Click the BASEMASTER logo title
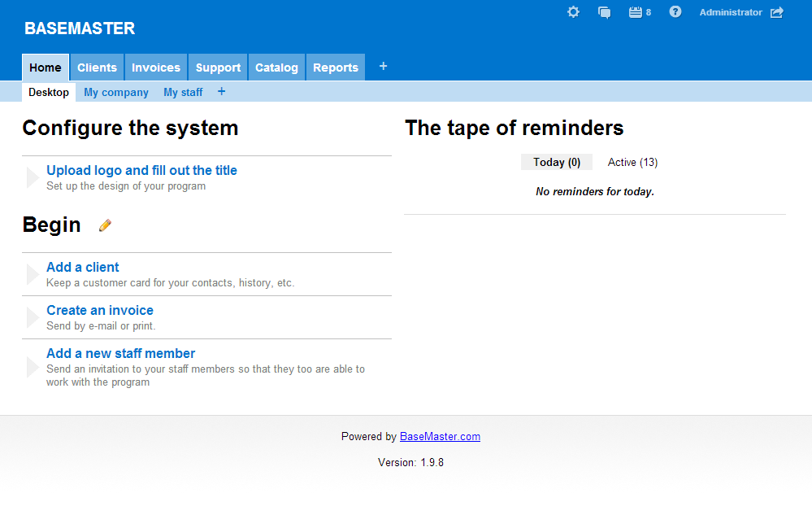 [x=80, y=28]
